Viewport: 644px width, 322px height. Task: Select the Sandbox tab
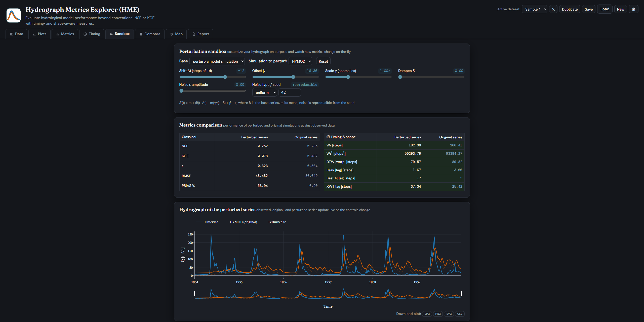tap(119, 34)
